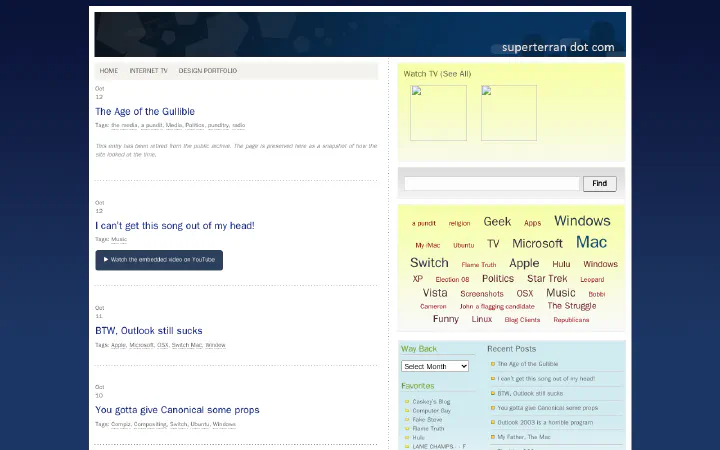
Task: Open 'LAME CHAMPS' in Favorites
Action: point(439,446)
